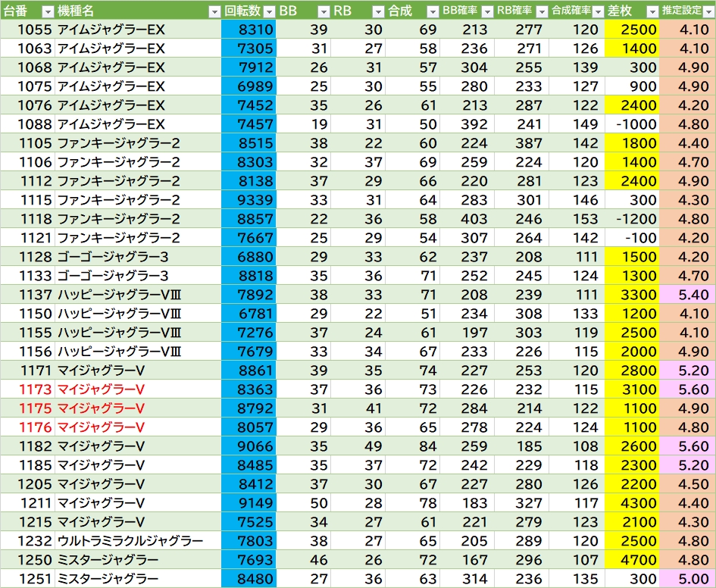
Task: Open the RB column filter dropdown
Action: [x=378, y=12]
